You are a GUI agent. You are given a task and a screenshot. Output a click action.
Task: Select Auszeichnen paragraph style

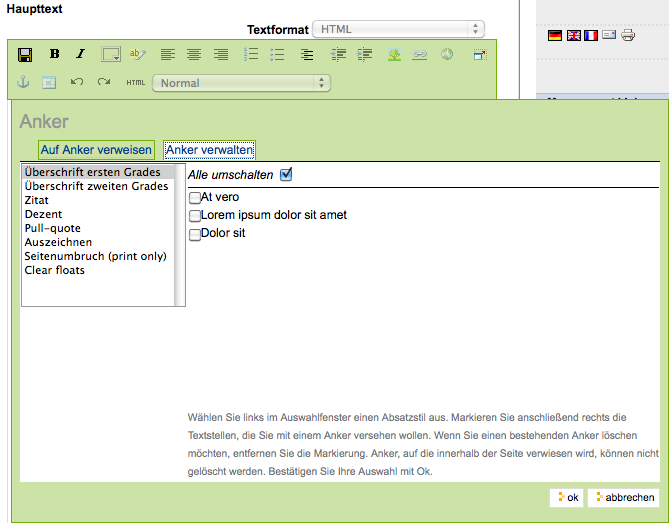pos(98,242)
